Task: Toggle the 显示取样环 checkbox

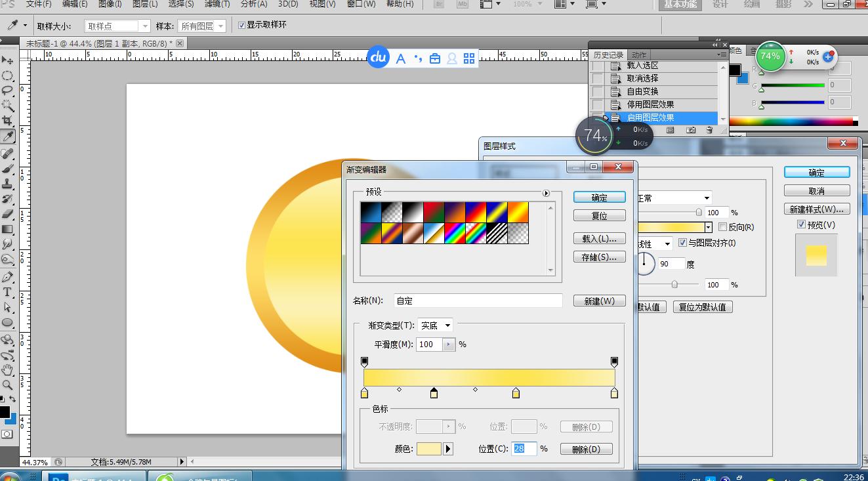Action: tap(243, 25)
